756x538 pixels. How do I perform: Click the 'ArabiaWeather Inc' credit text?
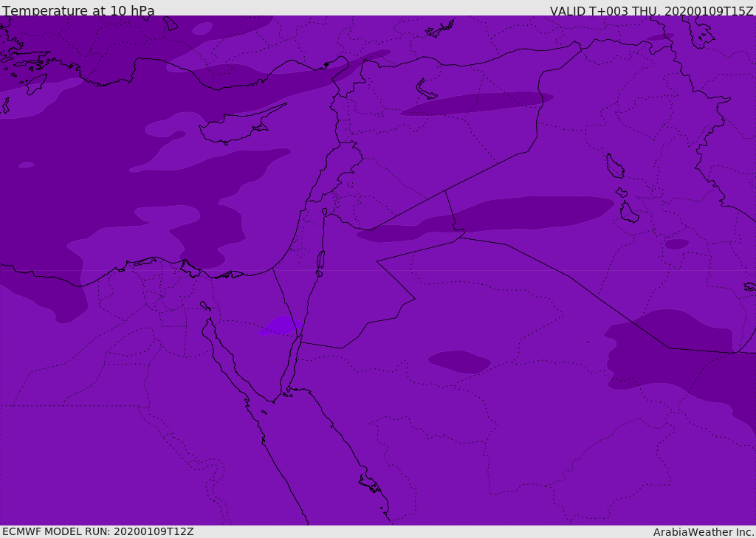[703, 532]
